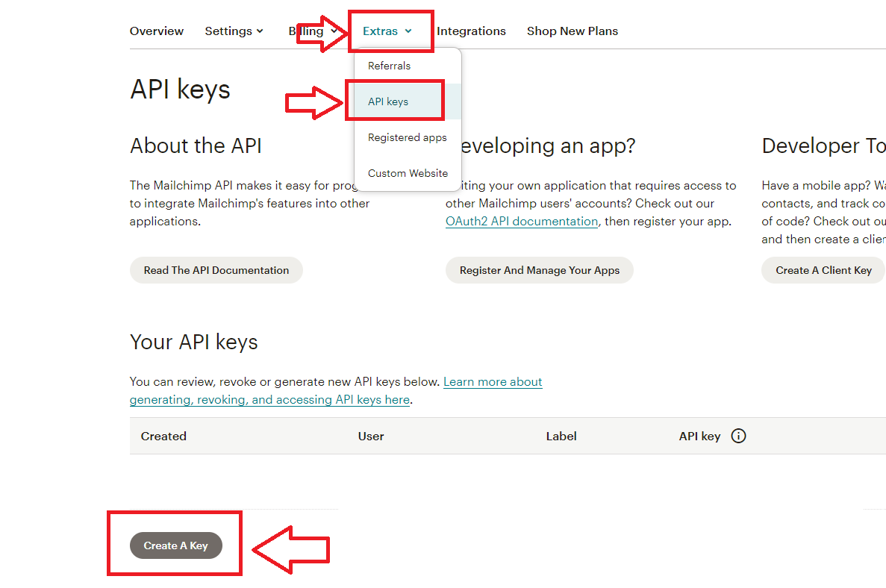Select Referrals from the Extras menu

coord(408,66)
